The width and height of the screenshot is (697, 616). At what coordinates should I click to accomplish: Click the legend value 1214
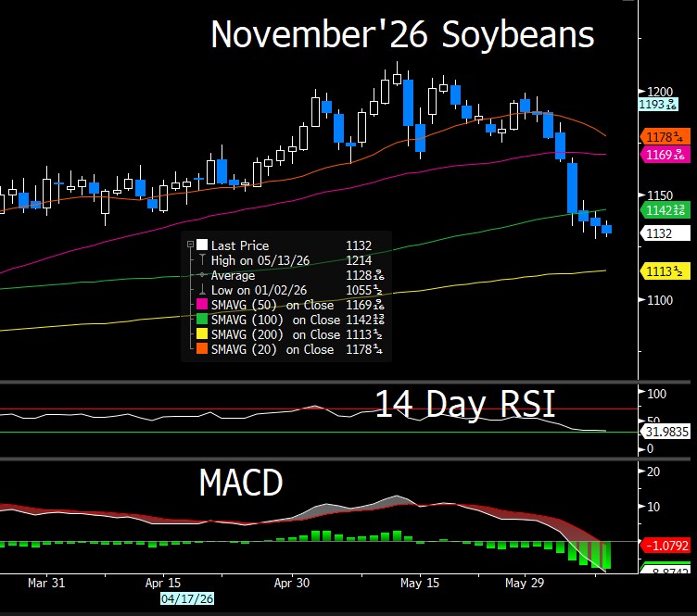click(359, 260)
